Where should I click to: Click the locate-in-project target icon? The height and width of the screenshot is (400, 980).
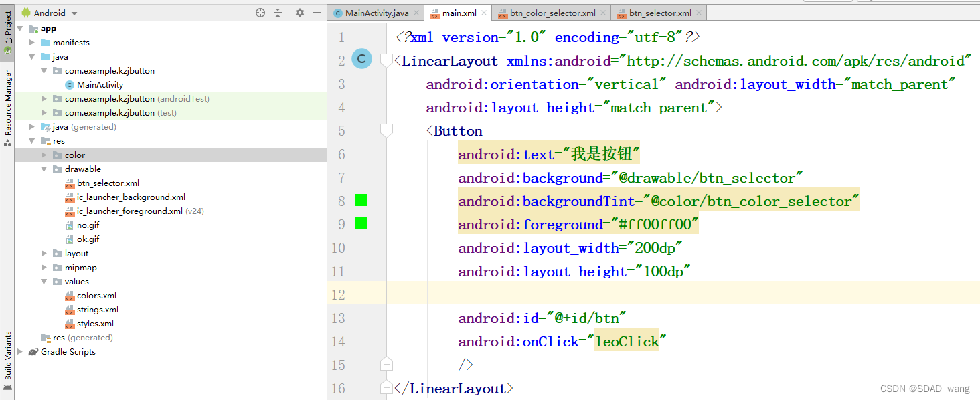pyautogui.click(x=260, y=13)
